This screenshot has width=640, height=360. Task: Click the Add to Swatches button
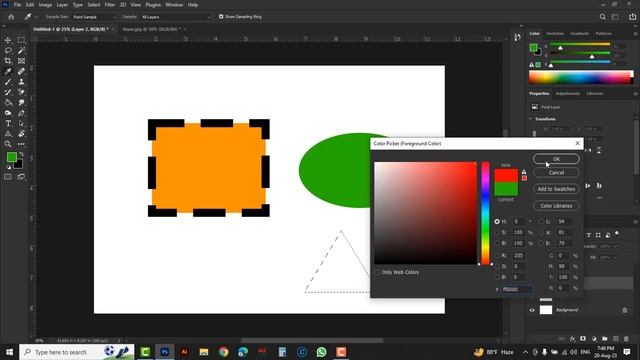(556, 189)
